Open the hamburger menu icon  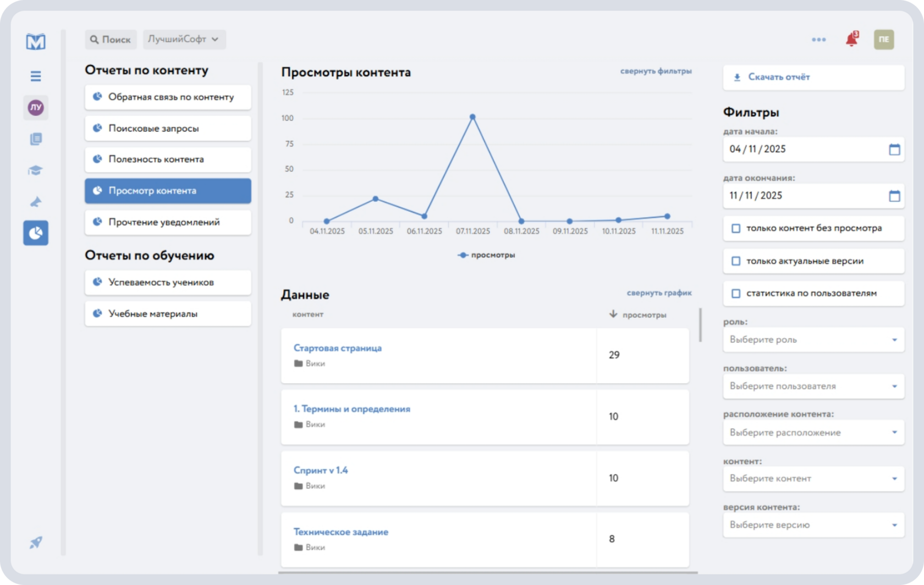pyautogui.click(x=36, y=76)
